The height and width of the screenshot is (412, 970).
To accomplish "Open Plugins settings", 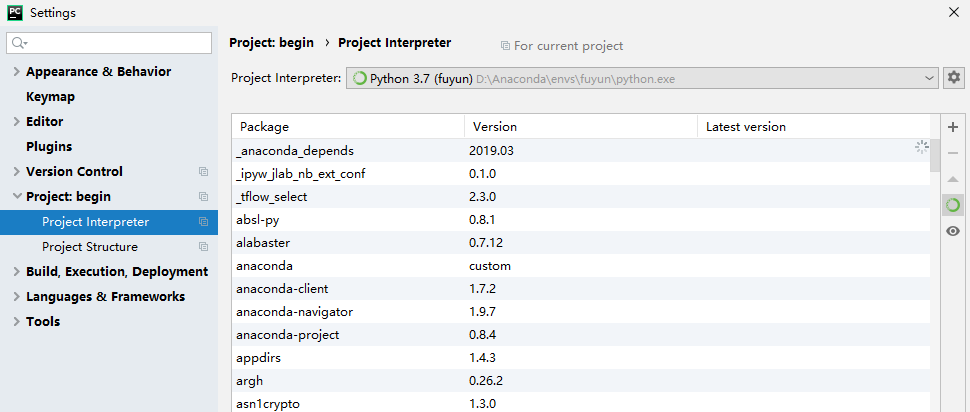I will pos(49,147).
